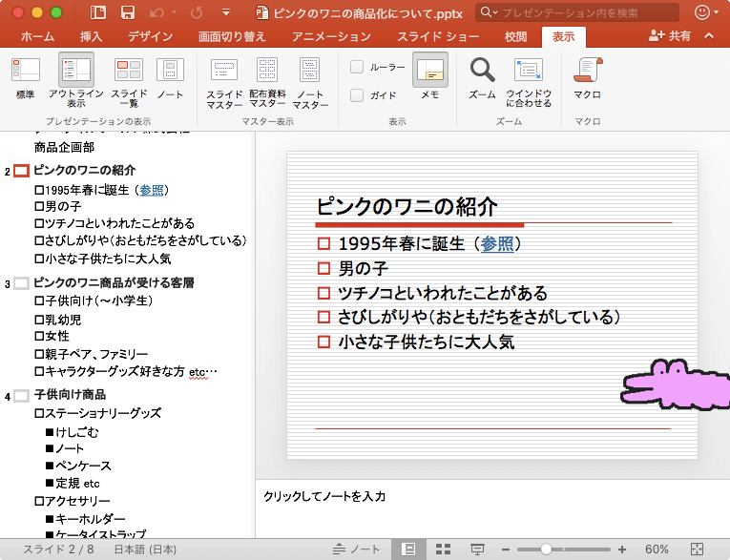This screenshot has width=730, height=560.
Task: Open the feedback smiley dropdown
Action: click(706, 12)
